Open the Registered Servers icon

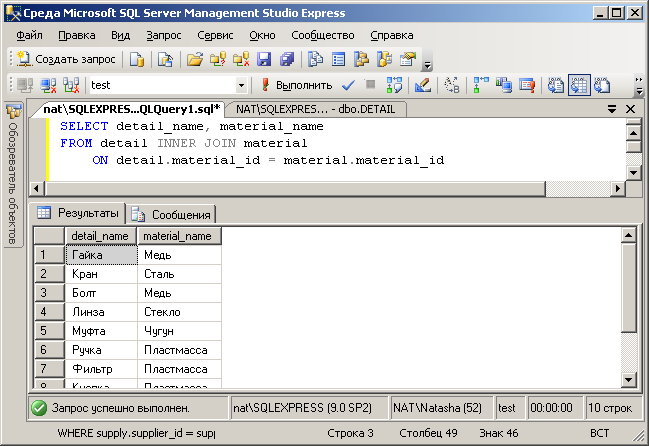click(x=316, y=60)
